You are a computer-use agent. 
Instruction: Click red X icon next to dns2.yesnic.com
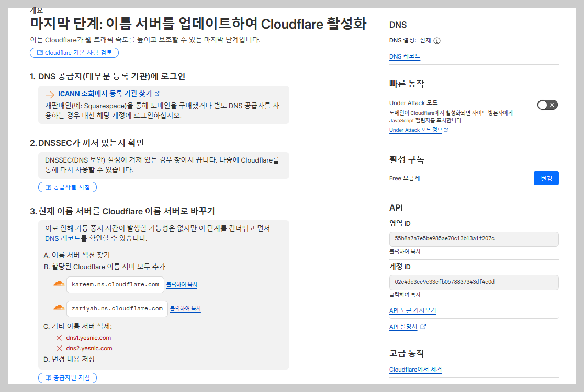pos(59,348)
